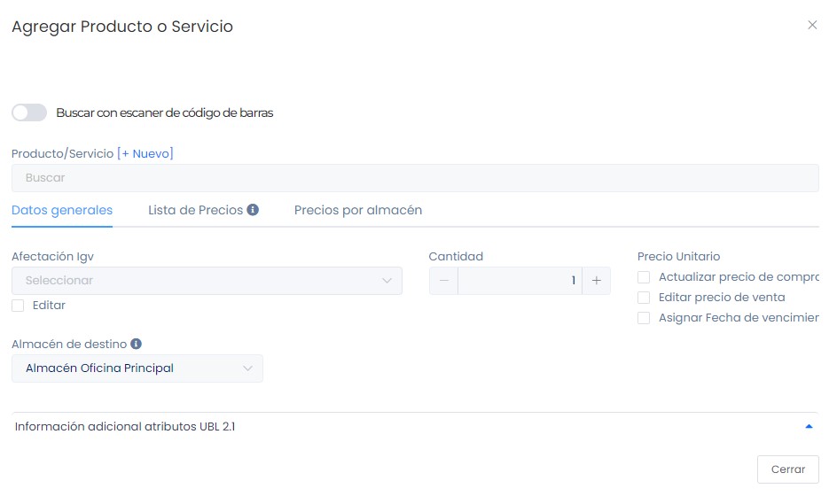This screenshot has width=829, height=504.
Task: Open the Afectación Igv dropdown
Action: [x=207, y=281]
